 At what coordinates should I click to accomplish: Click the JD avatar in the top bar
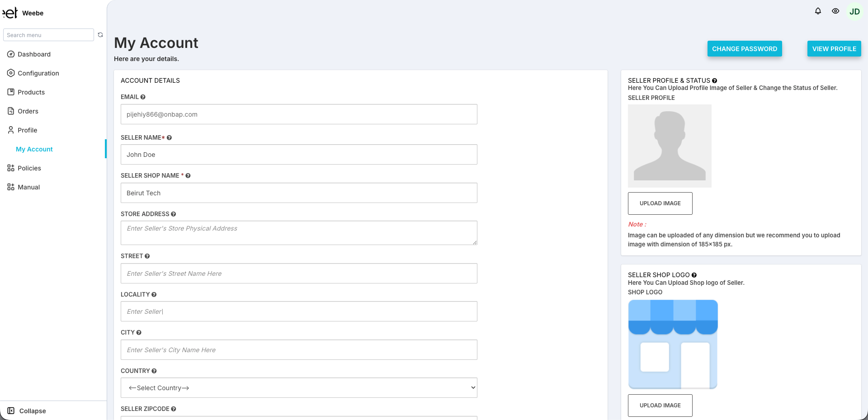(x=854, y=11)
